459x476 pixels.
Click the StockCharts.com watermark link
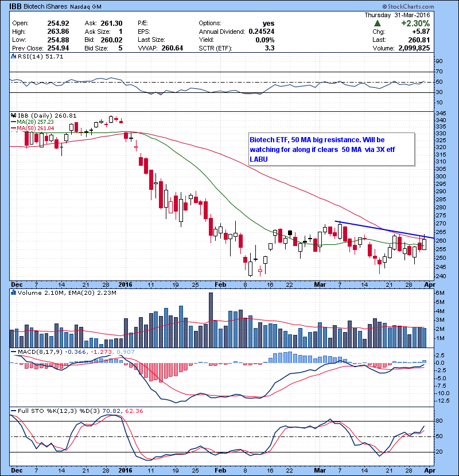[x=408, y=6]
